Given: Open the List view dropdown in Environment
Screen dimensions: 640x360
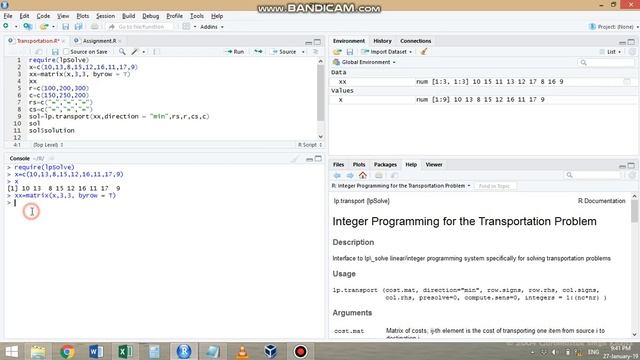Looking at the screenshot, I should 611,52.
